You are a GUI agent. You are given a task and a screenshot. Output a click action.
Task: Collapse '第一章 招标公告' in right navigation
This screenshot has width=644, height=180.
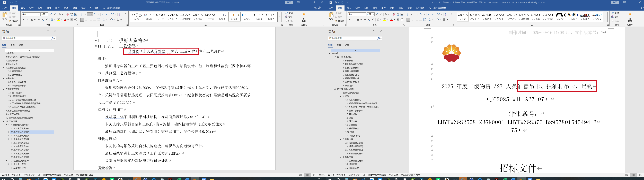[335, 57]
